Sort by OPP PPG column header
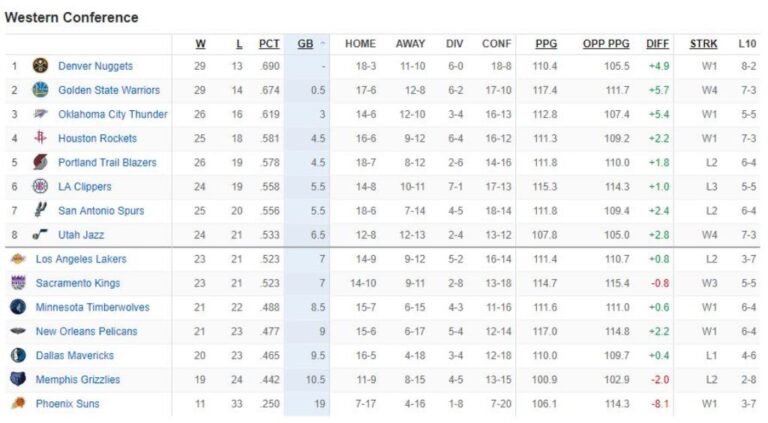This screenshot has height=423, width=768. tap(606, 44)
